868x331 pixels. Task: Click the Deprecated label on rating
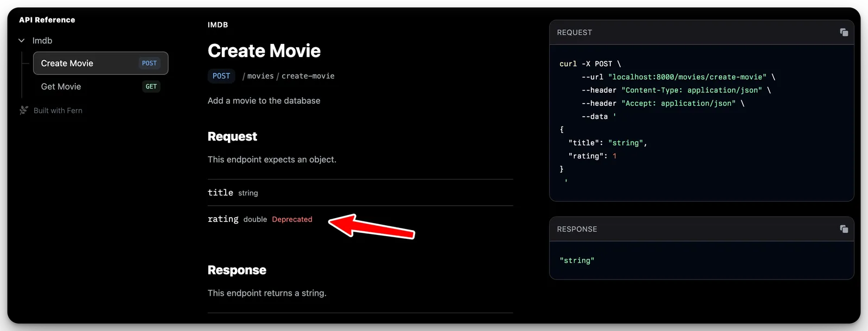coord(292,219)
